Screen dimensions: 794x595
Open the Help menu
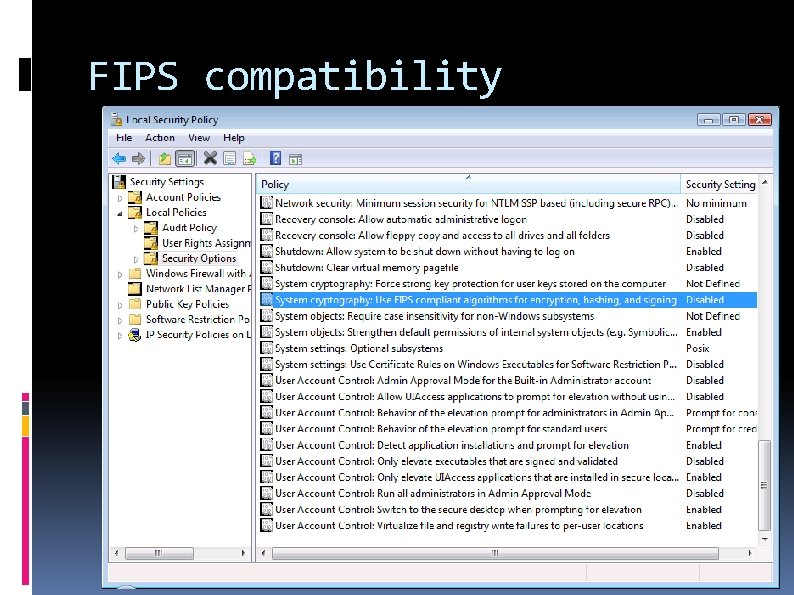coord(233,138)
